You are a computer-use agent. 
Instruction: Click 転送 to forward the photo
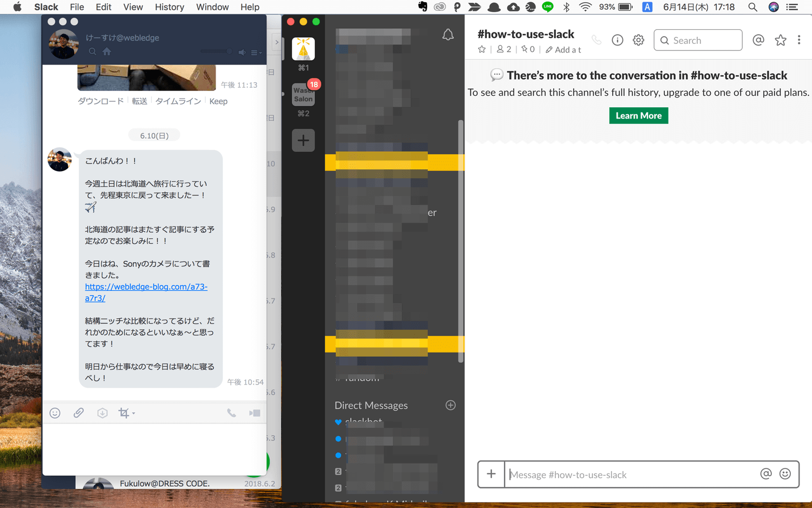coord(140,101)
